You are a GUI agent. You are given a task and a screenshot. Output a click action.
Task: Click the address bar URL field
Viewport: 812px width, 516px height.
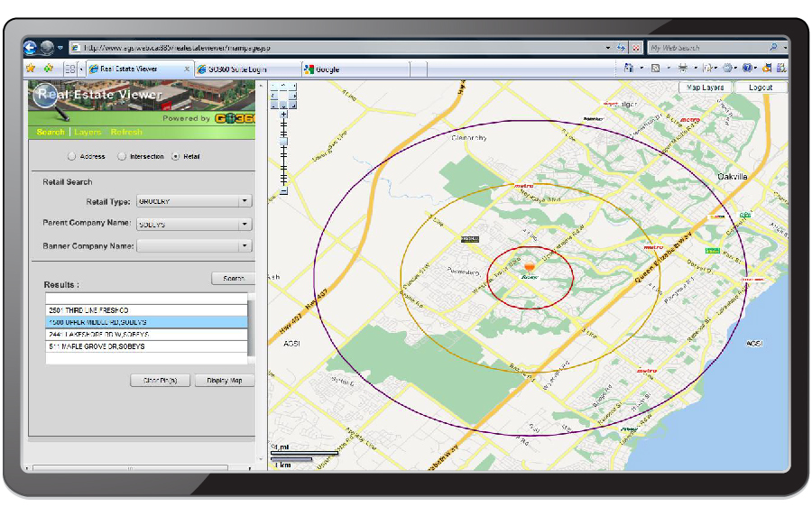click(337, 48)
